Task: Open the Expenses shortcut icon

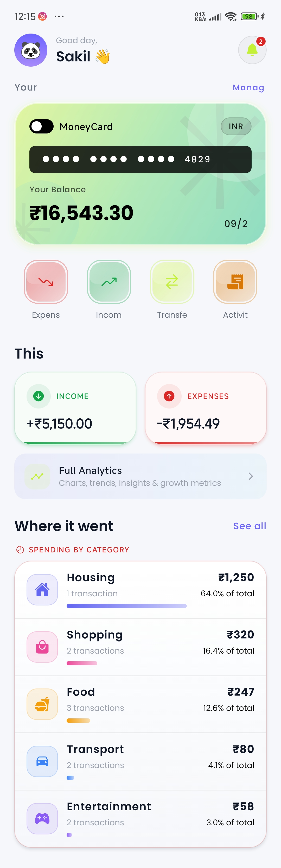Action: pos(46,281)
